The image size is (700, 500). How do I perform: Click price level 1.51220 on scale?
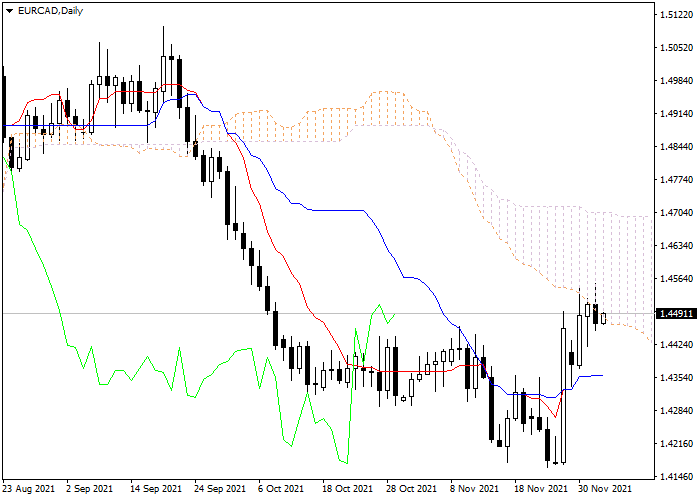coord(677,15)
